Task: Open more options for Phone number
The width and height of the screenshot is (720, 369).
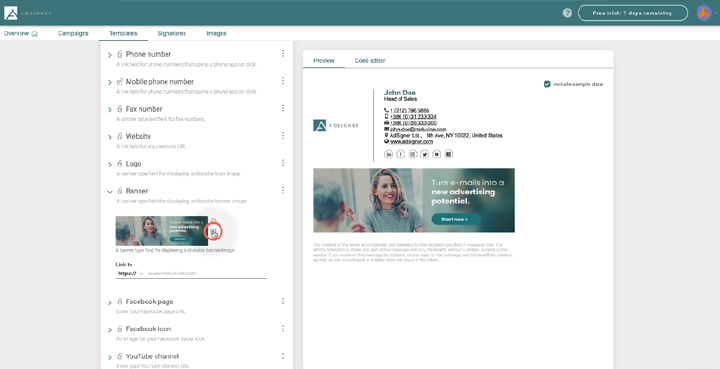Action: (x=283, y=53)
